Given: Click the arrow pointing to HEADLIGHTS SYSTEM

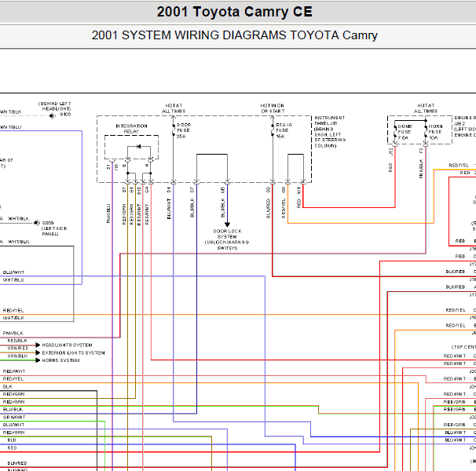Looking at the screenshot, I should (x=38, y=345).
